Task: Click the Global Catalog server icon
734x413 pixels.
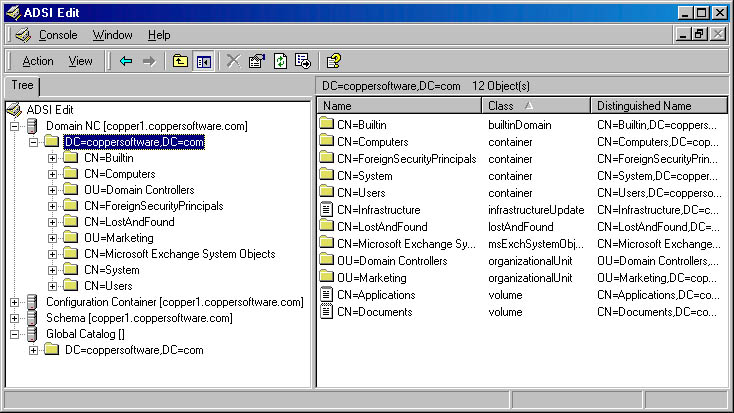Action: (x=32, y=334)
